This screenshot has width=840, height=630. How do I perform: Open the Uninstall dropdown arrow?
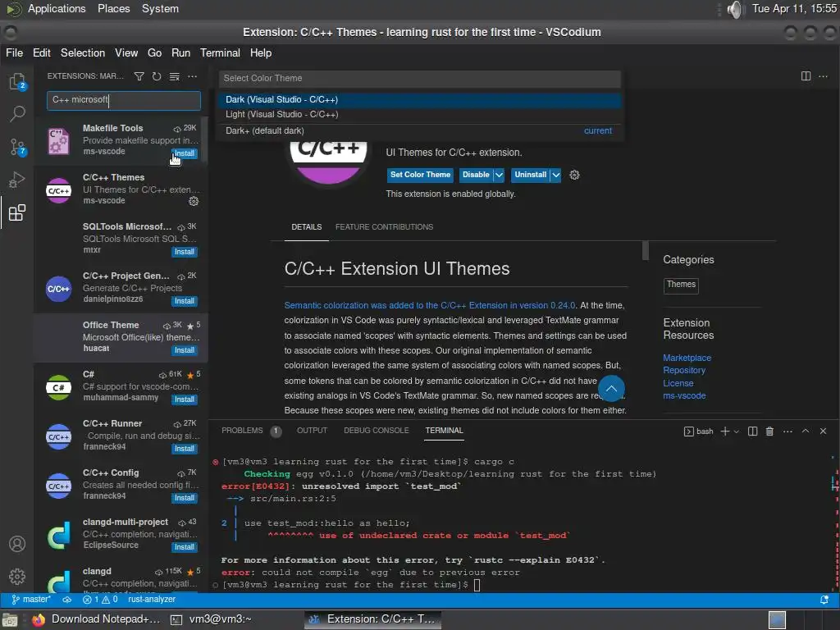pyautogui.click(x=556, y=176)
